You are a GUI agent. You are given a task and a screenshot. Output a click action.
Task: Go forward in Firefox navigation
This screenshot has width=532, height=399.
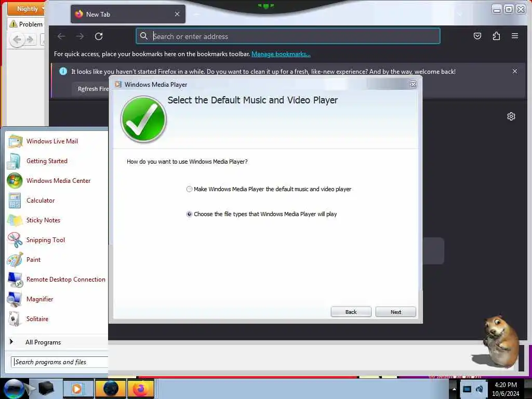[79, 36]
